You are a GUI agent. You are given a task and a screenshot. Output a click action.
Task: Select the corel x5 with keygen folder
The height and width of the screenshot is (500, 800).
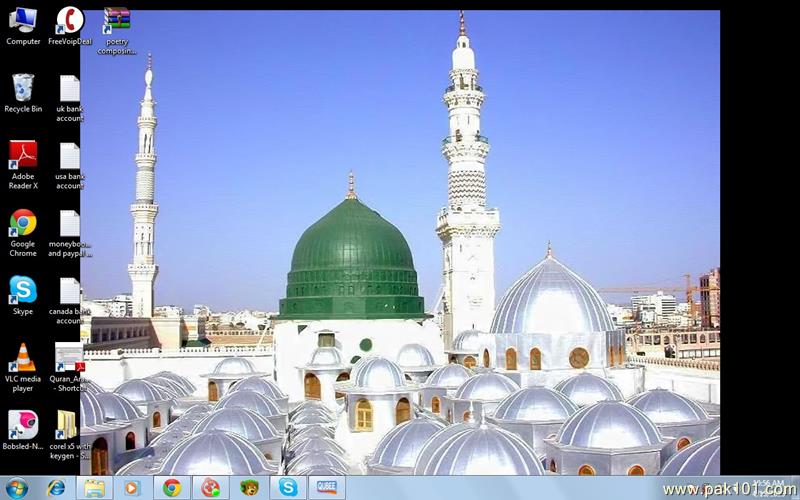click(x=69, y=425)
